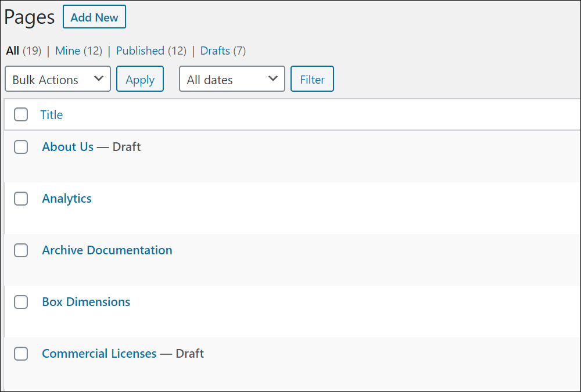
Task: Open the Archive Documentation page
Action: [107, 250]
